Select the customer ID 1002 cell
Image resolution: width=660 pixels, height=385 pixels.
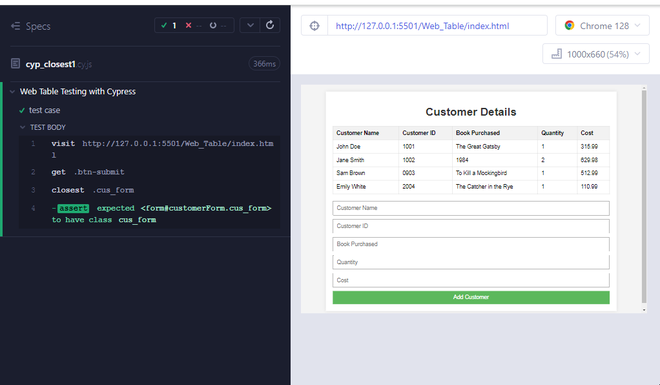(425, 160)
